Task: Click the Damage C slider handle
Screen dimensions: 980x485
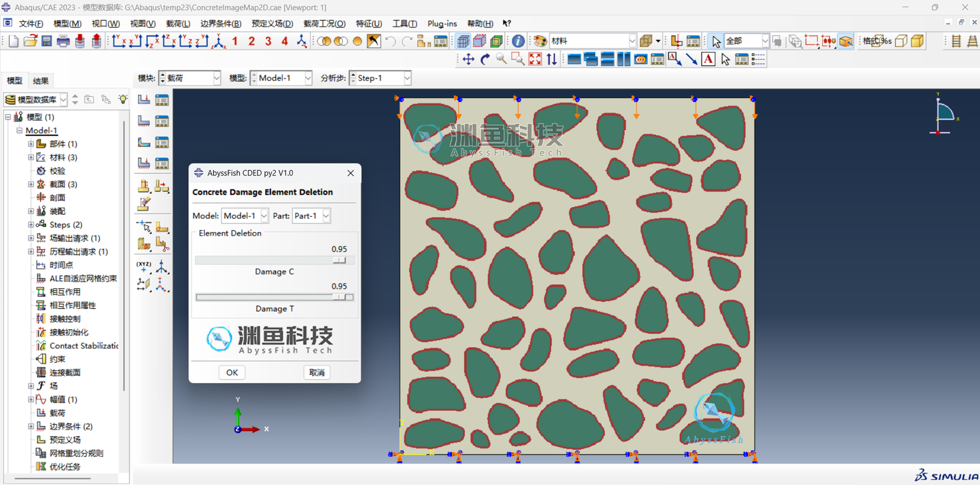Action: click(x=340, y=260)
